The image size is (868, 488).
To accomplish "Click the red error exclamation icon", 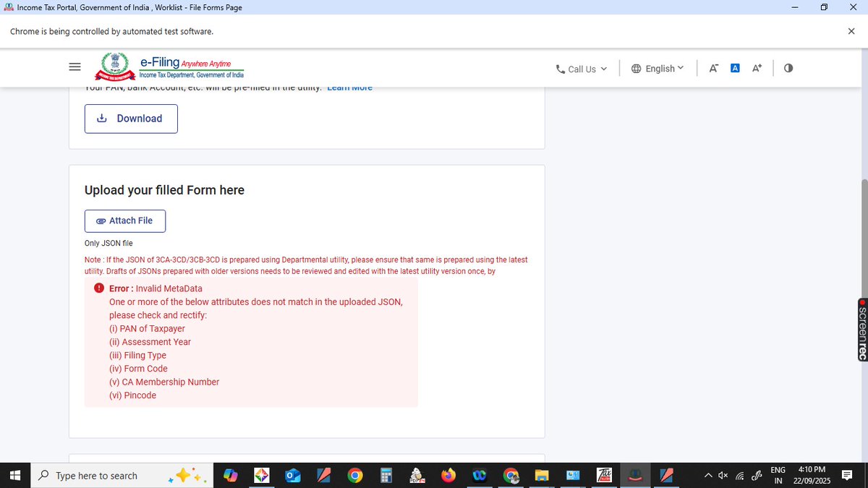I will tap(99, 288).
